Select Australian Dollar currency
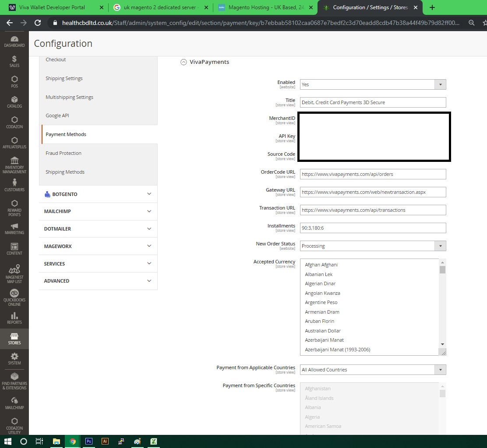487x448 pixels. (323, 331)
